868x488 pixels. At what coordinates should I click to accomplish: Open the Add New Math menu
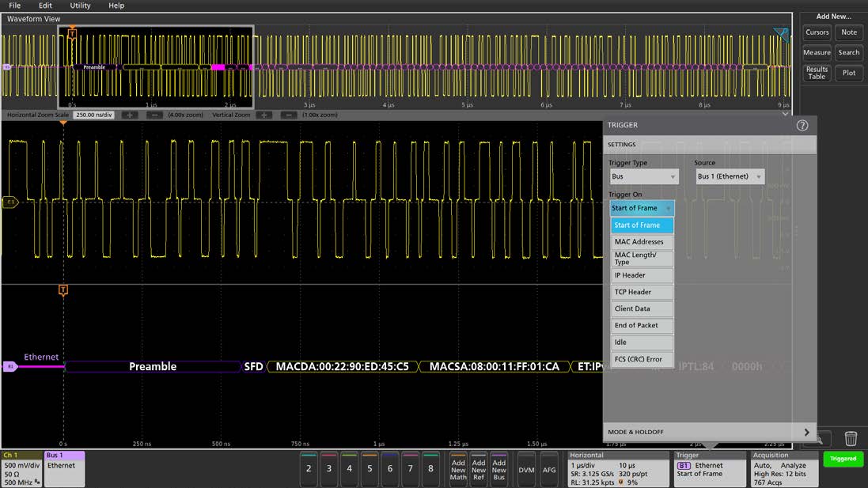coord(459,468)
